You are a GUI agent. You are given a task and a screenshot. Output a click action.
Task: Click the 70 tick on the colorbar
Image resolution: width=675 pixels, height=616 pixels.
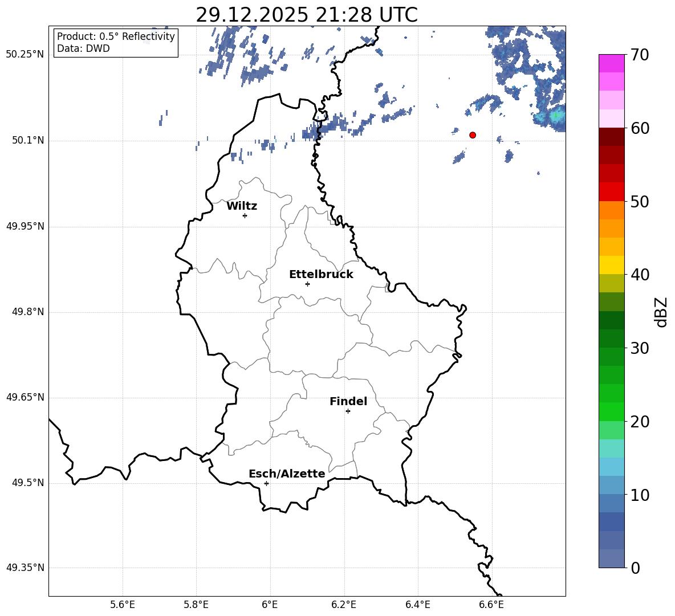tap(640, 55)
